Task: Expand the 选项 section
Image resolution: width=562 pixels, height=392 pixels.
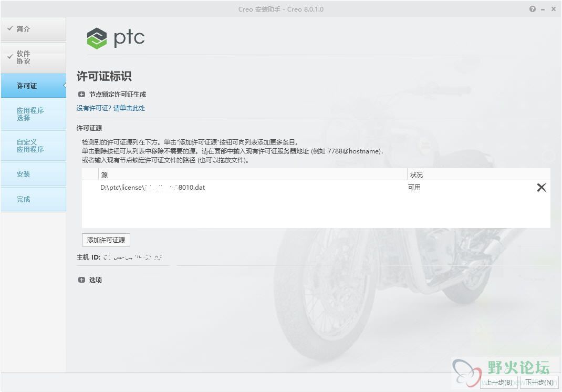Action: pyautogui.click(x=82, y=280)
